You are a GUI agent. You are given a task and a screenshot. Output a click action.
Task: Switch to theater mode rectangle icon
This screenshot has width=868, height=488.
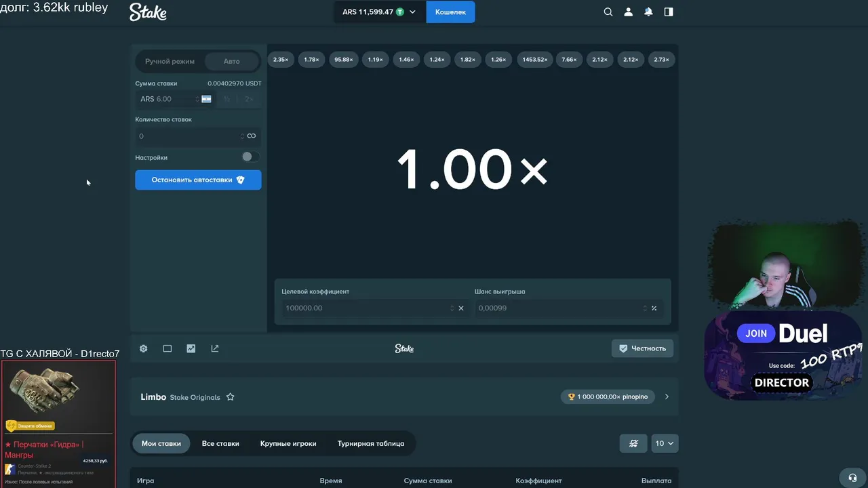(x=167, y=348)
